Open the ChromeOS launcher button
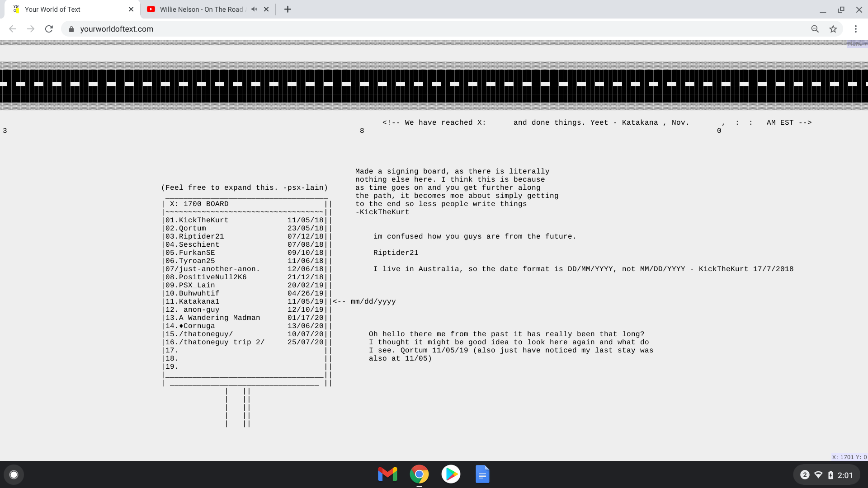This screenshot has height=488, width=868. click(x=14, y=474)
